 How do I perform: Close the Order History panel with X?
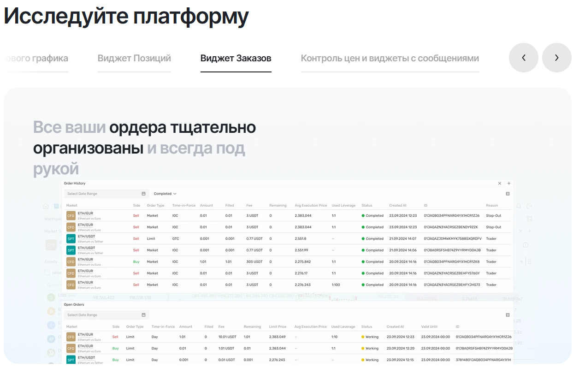pos(500,184)
